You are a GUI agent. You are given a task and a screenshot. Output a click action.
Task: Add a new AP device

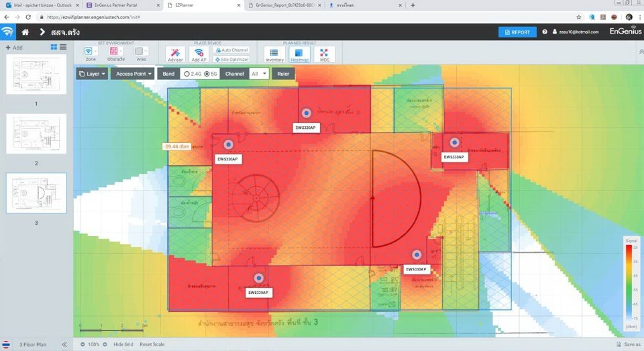(199, 54)
